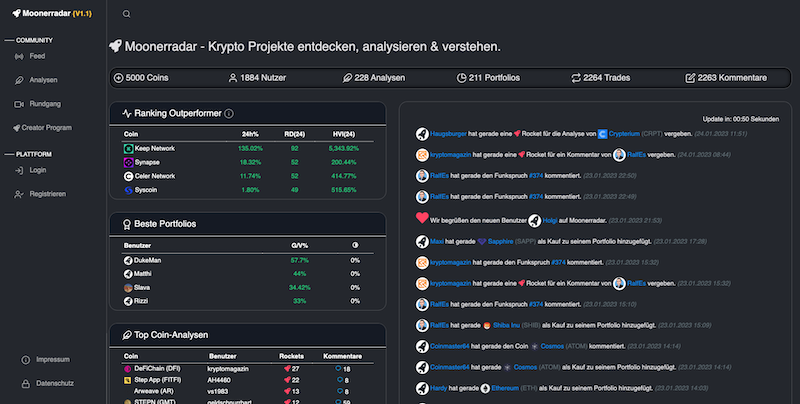Click the Synapse coin icon
The width and height of the screenshot is (800, 404).
(128, 162)
